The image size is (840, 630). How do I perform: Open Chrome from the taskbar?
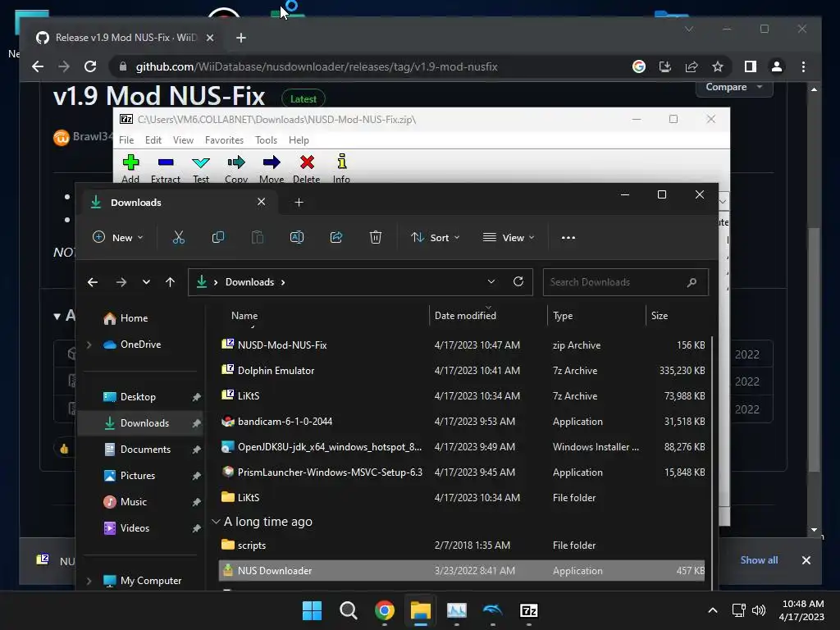pyautogui.click(x=384, y=610)
